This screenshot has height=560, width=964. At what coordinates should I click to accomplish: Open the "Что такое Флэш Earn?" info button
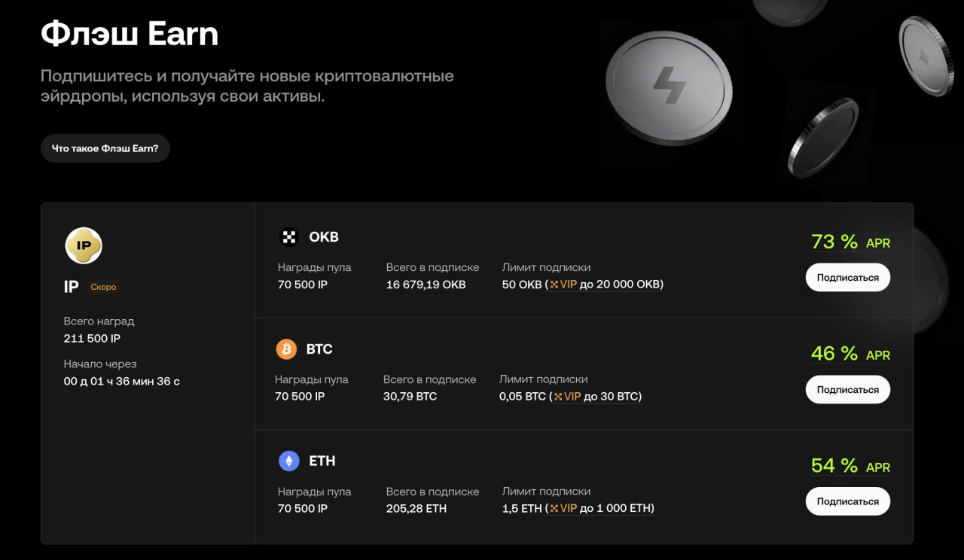[105, 148]
